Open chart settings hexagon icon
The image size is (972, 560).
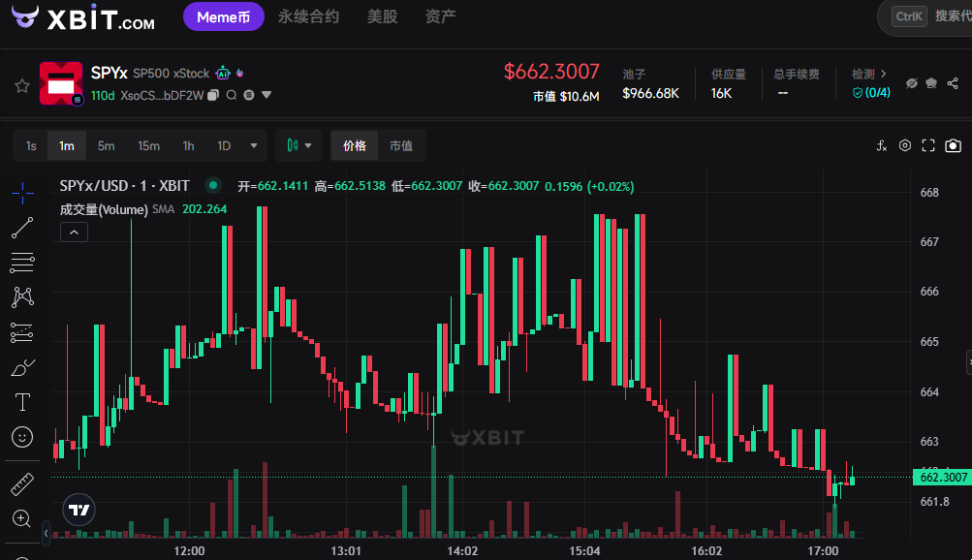click(905, 145)
